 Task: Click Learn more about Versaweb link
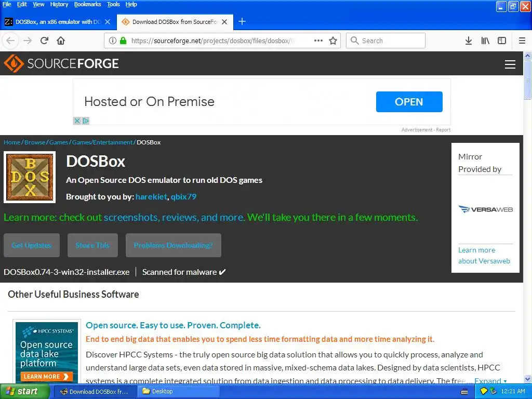pyautogui.click(x=484, y=256)
